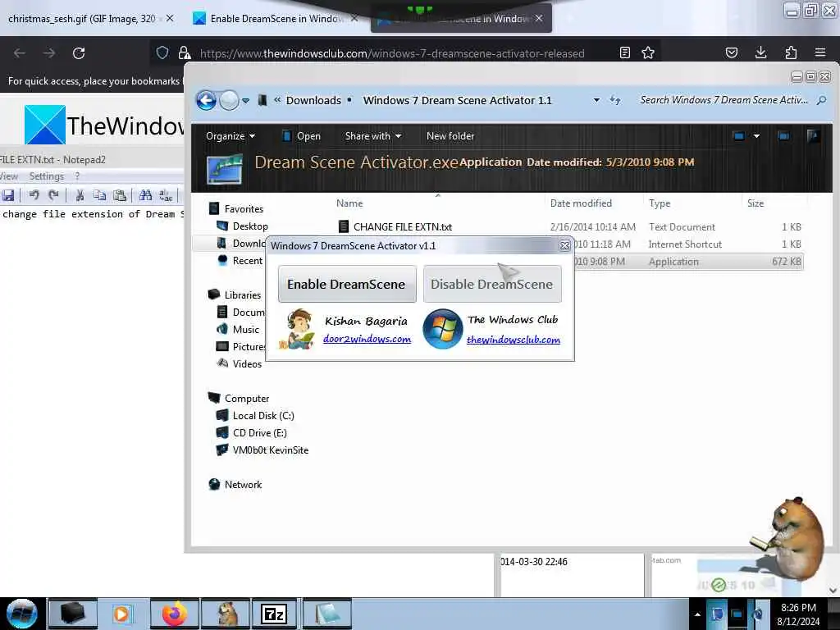Click The Windows Club orb logo
Image resolution: width=840 pixels, height=630 pixels.
pos(442,328)
